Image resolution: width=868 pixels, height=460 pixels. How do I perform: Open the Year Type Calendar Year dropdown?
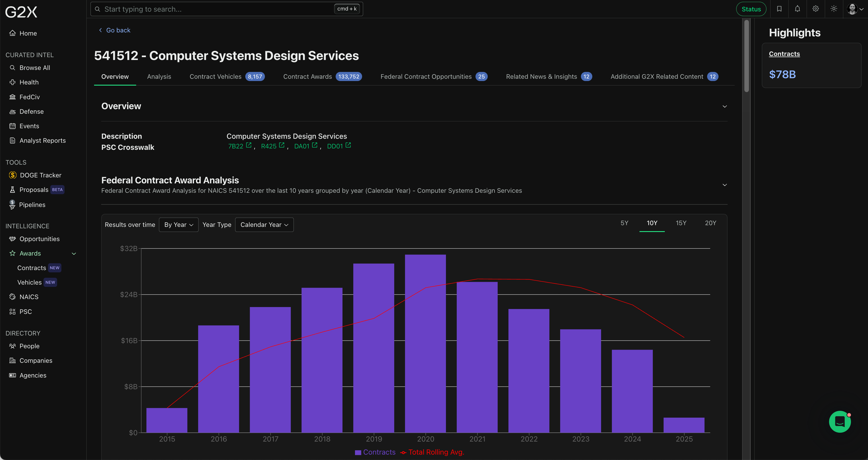(264, 224)
